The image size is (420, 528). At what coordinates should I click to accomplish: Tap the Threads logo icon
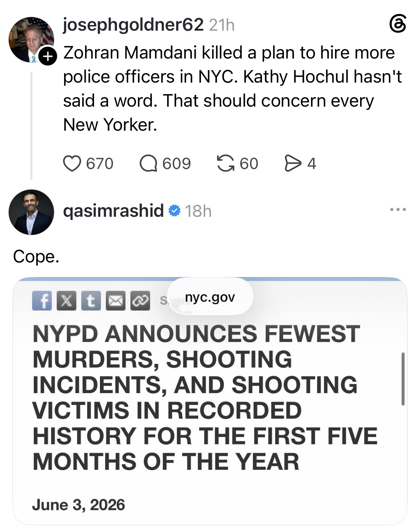coord(397,25)
